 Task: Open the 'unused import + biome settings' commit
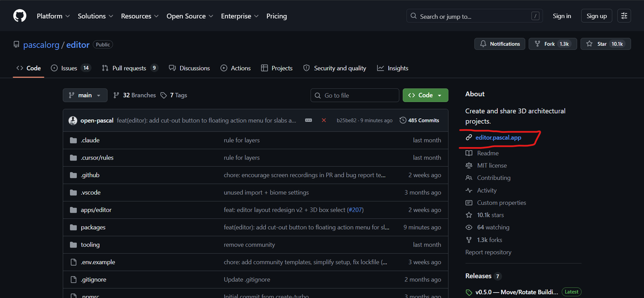coord(266,193)
